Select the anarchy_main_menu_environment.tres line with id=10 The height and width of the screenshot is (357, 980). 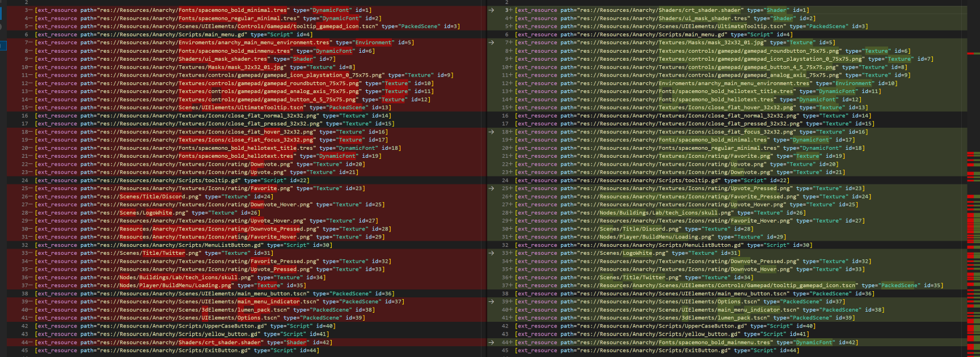click(707, 83)
